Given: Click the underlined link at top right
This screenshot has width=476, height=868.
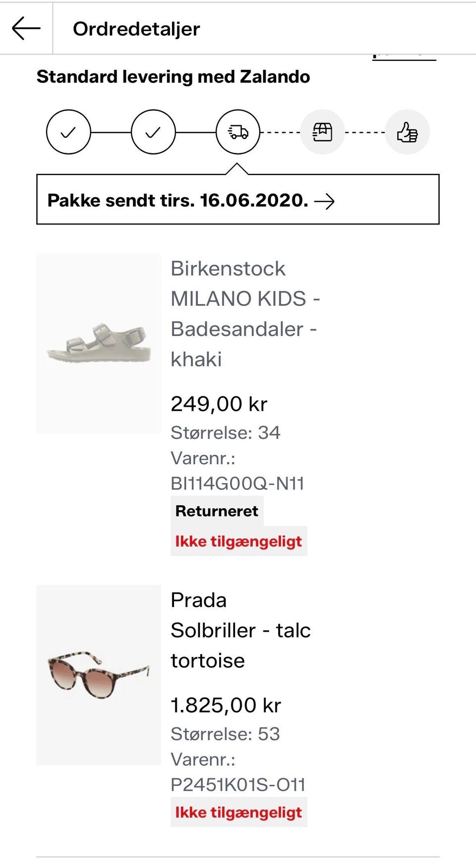Looking at the screenshot, I should [x=404, y=57].
